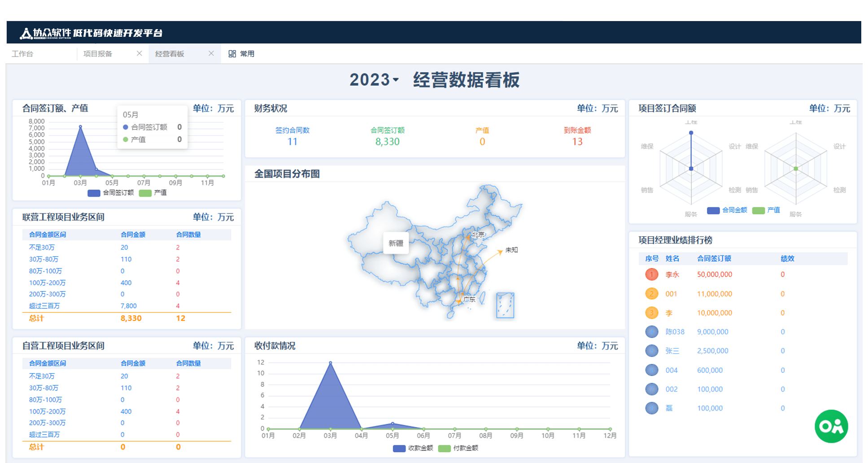The width and height of the screenshot is (868, 463).
Task: Click the 协众软件 logo icon
Action: (26, 33)
